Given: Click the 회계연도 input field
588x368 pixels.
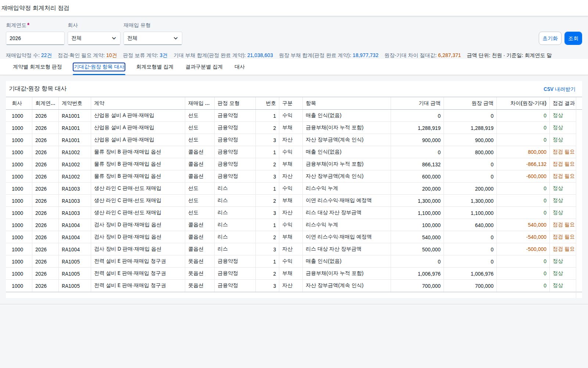Looking at the screenshot, I should pos(35,38).
